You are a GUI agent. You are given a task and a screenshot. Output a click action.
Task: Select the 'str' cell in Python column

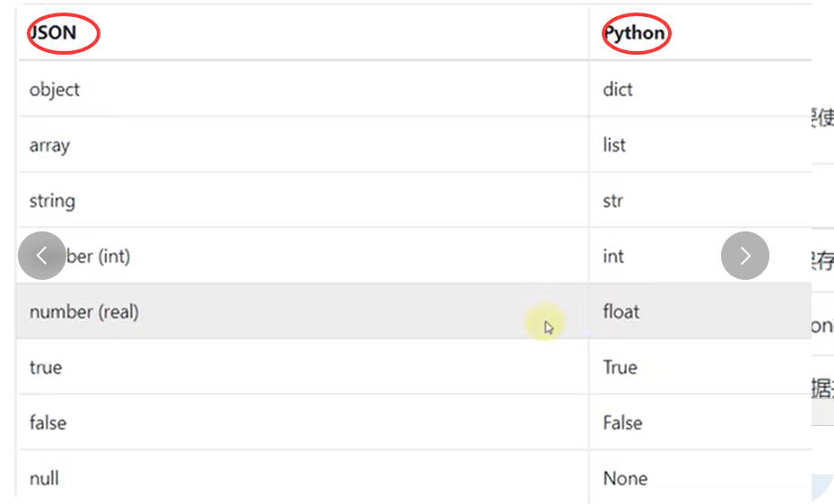tap(612, 201)
